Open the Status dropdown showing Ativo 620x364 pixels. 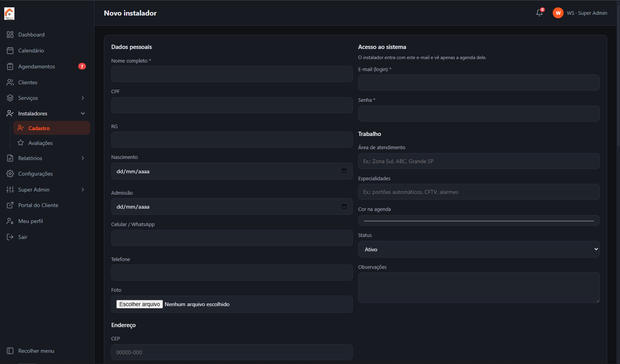[479, 249]
